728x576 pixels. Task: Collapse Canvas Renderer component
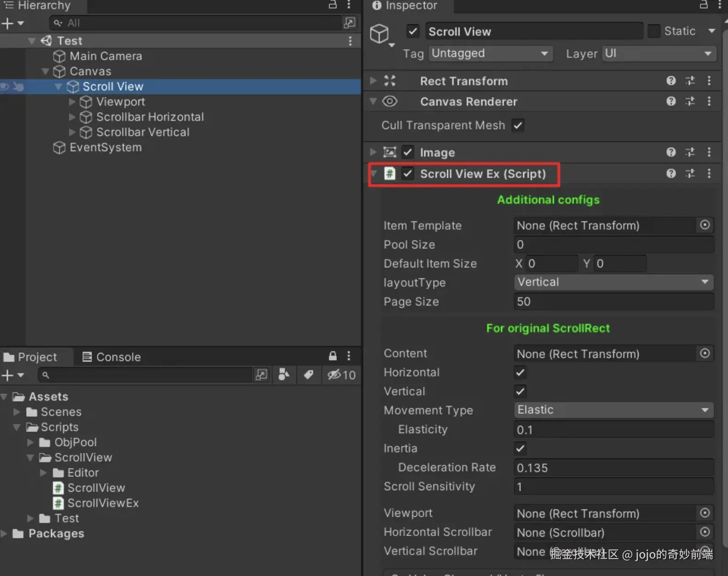click(373, 101)
